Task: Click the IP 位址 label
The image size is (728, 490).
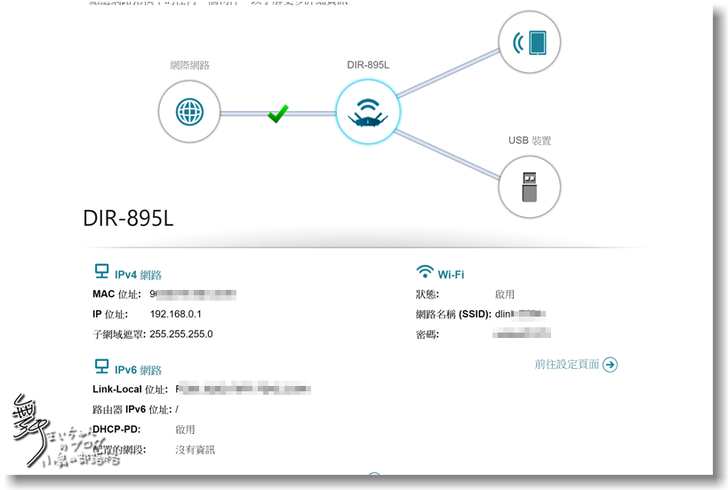Action: coord(110,314)
